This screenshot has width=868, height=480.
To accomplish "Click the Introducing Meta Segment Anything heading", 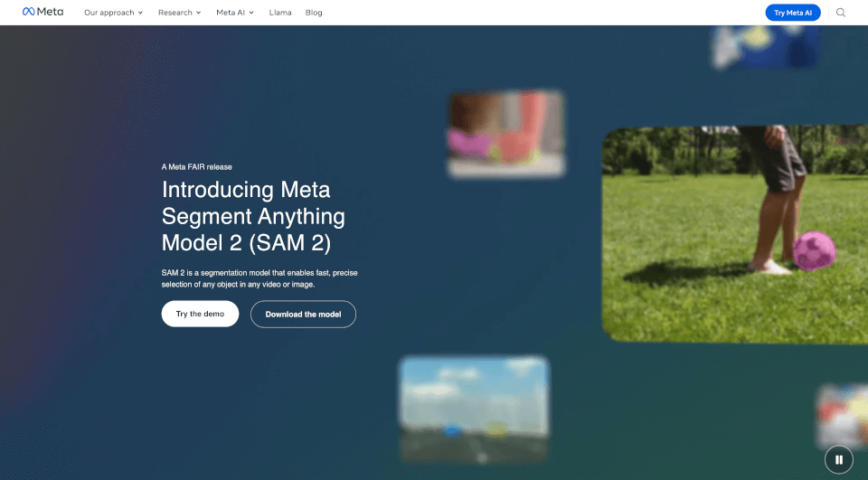I will tap(253, 216).
